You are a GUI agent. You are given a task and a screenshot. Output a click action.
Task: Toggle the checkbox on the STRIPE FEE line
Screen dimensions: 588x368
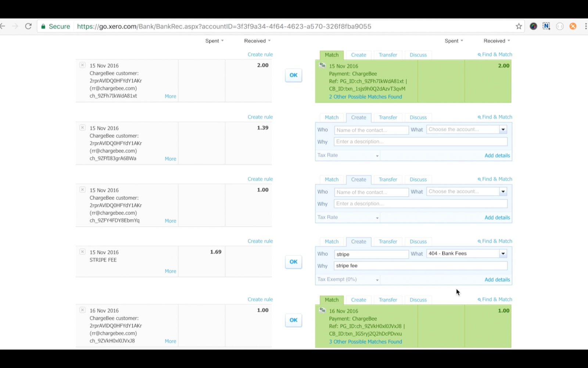[x=82, y=252]
